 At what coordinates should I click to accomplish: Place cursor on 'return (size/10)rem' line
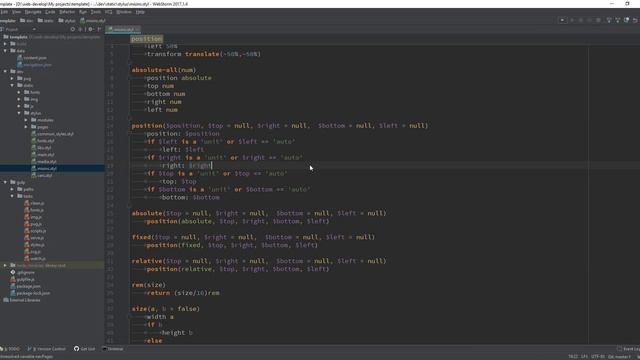[183, 293]
